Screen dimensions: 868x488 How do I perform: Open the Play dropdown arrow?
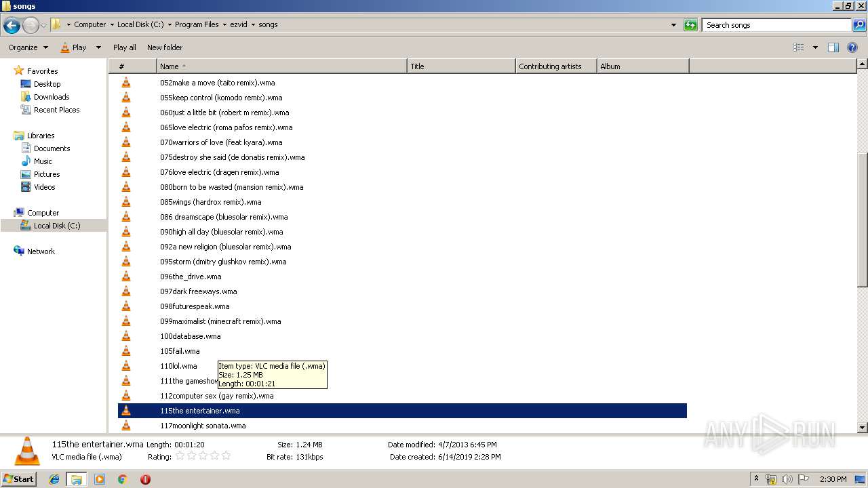point(98,47)
